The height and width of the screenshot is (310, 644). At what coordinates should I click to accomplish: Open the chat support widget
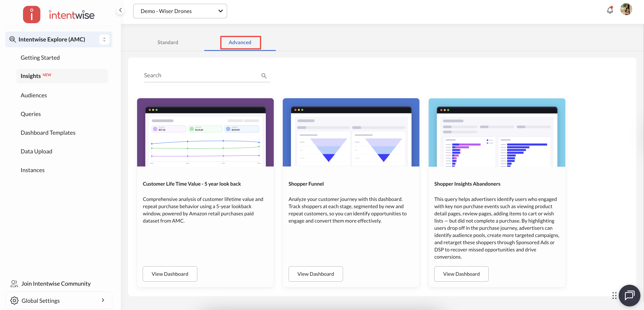pyautogui.click(x=629, y=295)
